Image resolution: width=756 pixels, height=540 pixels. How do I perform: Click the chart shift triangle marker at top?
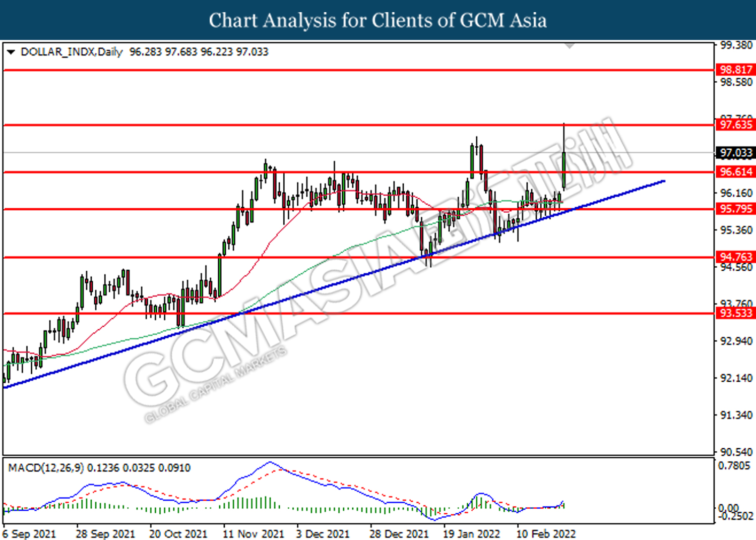point(570,45)
